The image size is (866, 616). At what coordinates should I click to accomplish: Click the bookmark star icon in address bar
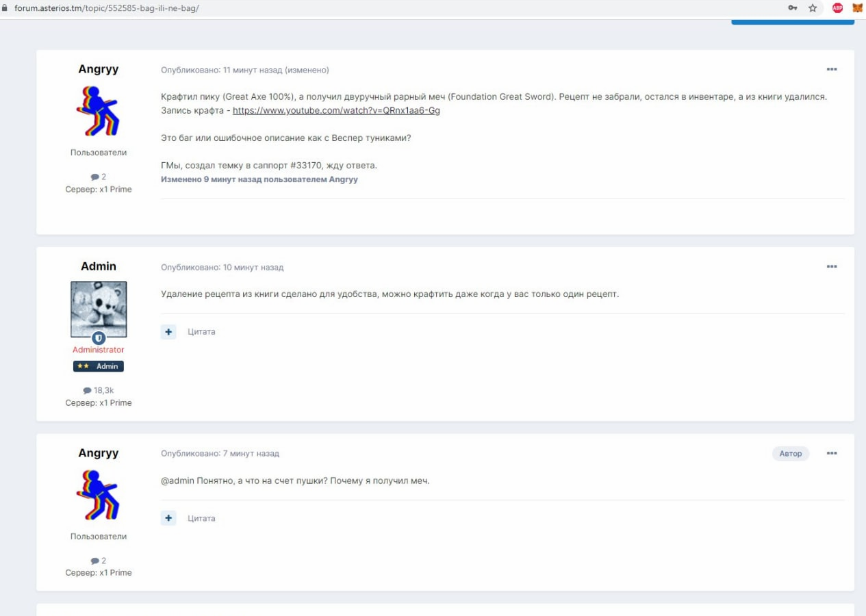coord(813,8)
